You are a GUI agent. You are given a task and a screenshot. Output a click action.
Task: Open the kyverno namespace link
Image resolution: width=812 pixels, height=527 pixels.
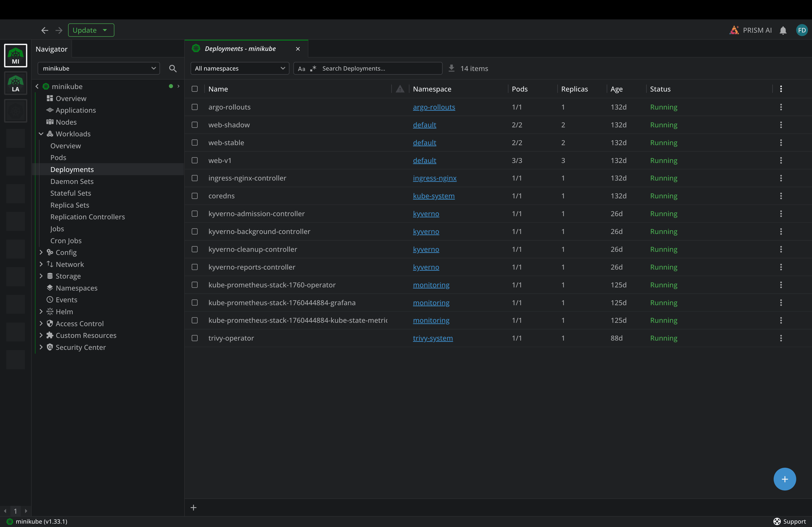tap(426, 214)
